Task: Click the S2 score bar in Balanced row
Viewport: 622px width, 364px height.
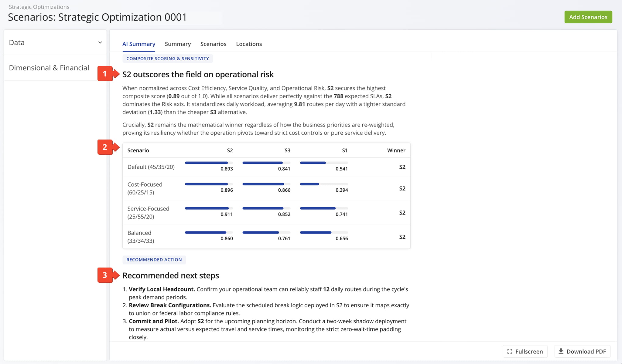Action: point(209,233)
